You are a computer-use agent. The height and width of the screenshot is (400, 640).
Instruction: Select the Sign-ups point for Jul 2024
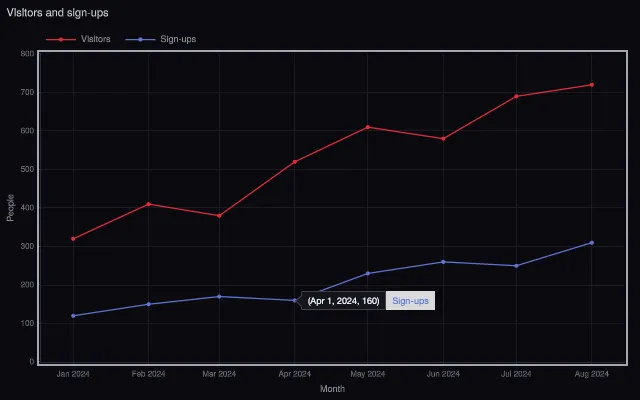click(516, 266)
